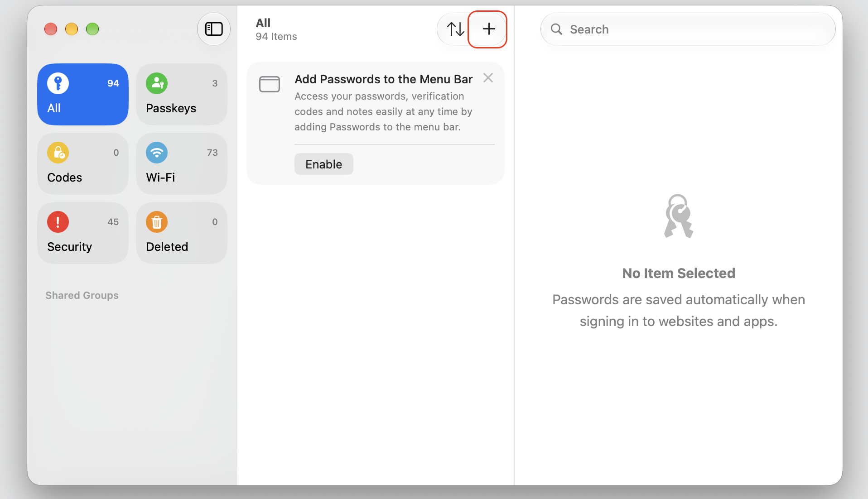Click Enable for menu bar passwords
The height and width of the screenshot is (499, 868).
[323, 164]
